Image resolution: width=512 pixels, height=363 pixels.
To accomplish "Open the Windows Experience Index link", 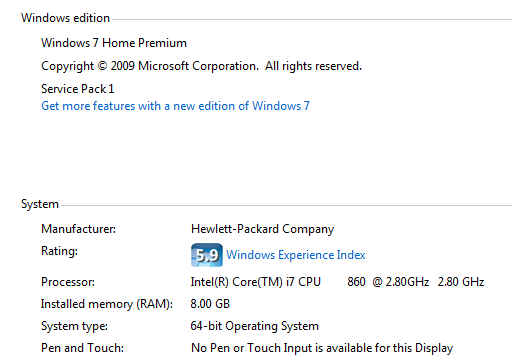I will pos(296,255).
